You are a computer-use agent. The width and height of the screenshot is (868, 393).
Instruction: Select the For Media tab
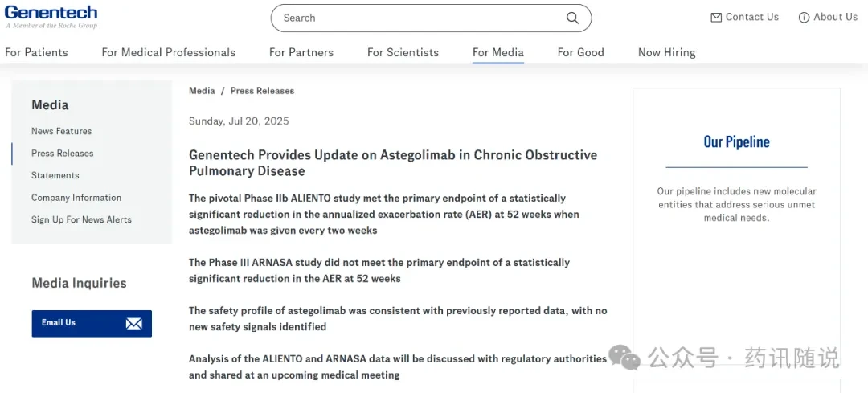click(x=498, y=52)
